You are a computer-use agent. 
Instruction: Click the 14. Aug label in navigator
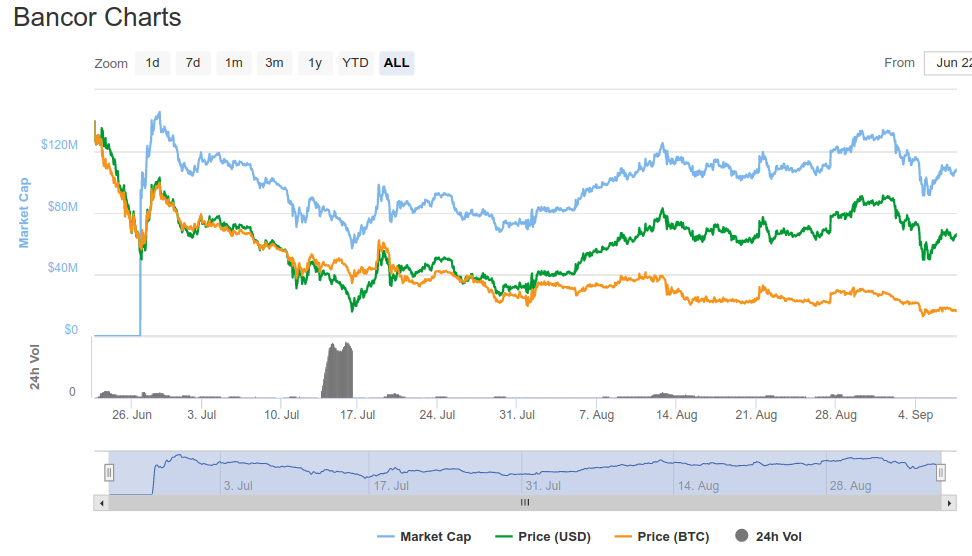pos(698,486)
